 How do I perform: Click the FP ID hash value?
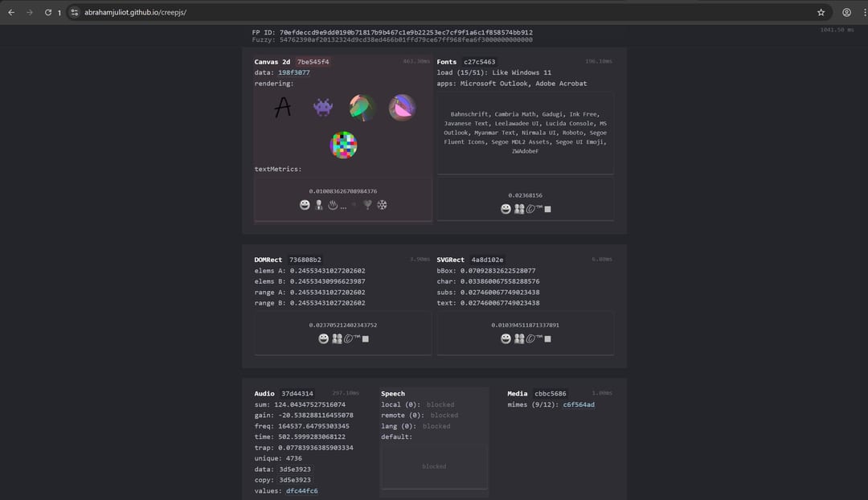coord(406,33)
